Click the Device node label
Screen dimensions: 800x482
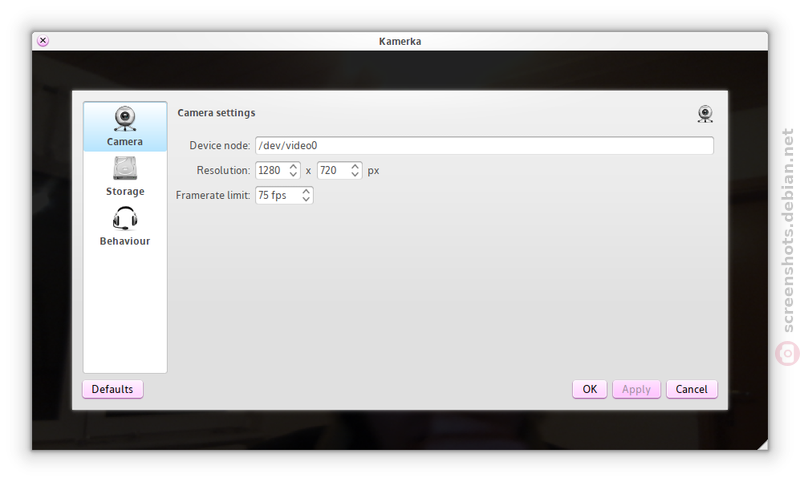pyautogui.click(x=220, y=145)
